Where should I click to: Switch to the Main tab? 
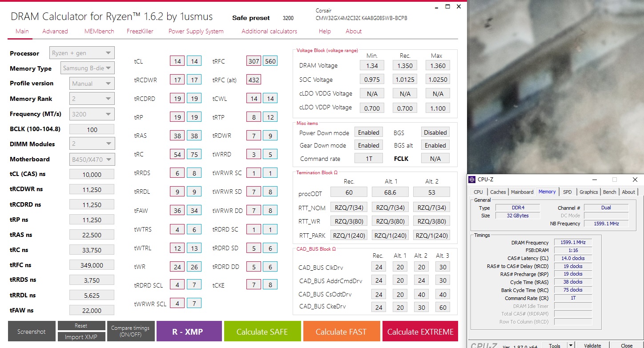tap(22, 31)
